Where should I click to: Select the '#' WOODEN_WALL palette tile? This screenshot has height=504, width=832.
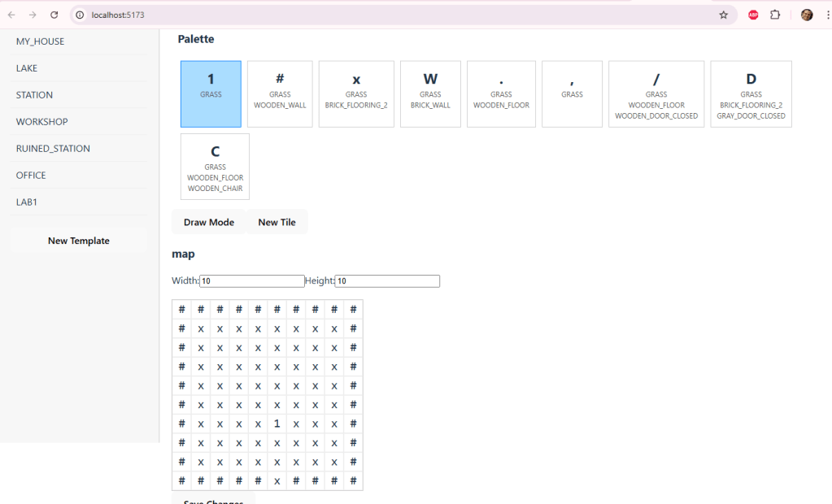pyautogui.click(x=280, y=94)
